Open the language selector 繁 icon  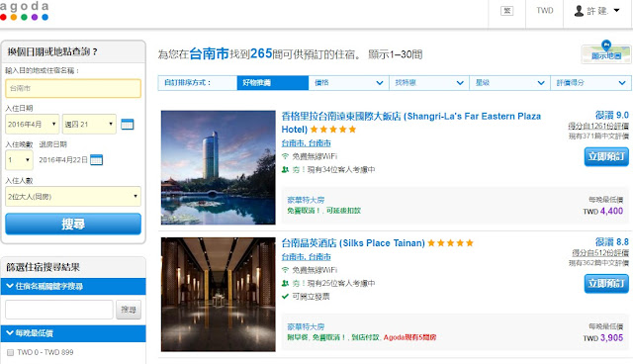click(x=506, y=11)
